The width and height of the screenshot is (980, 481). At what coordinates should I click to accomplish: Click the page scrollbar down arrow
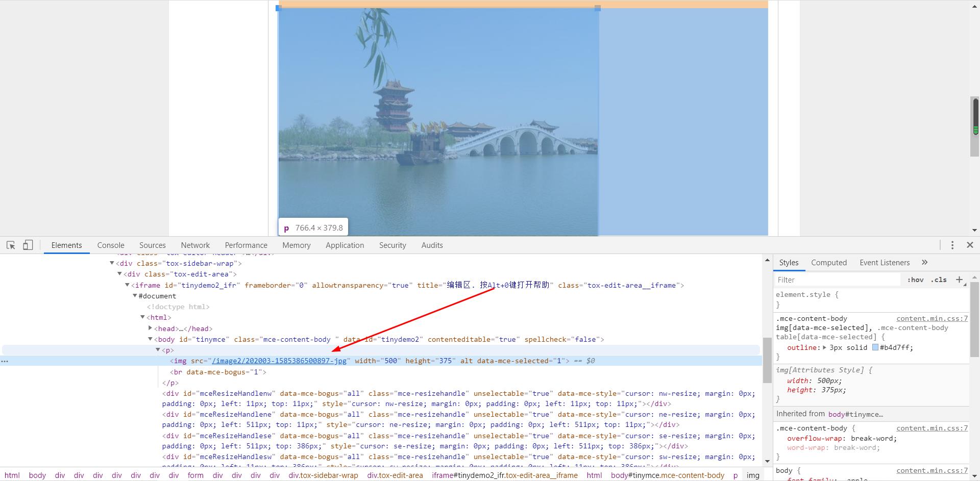point(975,230)
